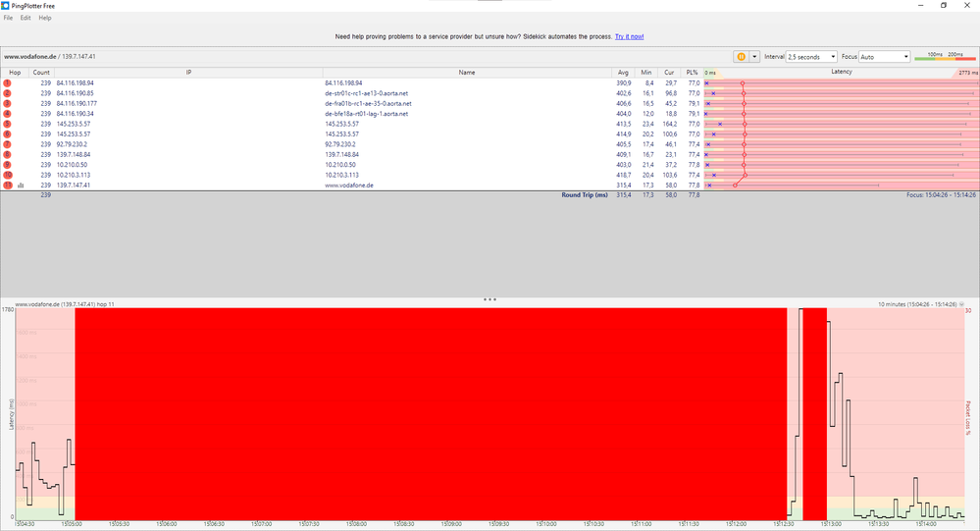Click the Latency graph column header
The width and height of the screenshot is (980, 531).
842,72
